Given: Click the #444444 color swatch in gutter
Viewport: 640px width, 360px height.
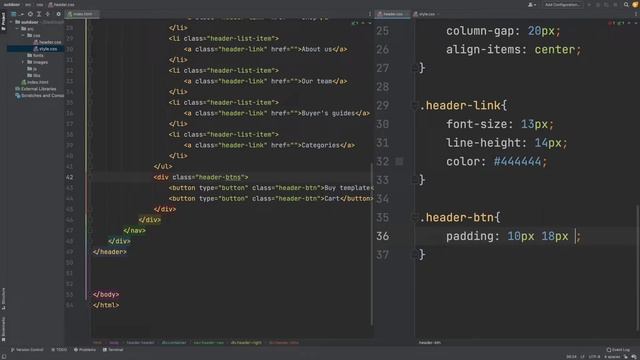Looking at the screenshot, I should [x=399, y=162].
